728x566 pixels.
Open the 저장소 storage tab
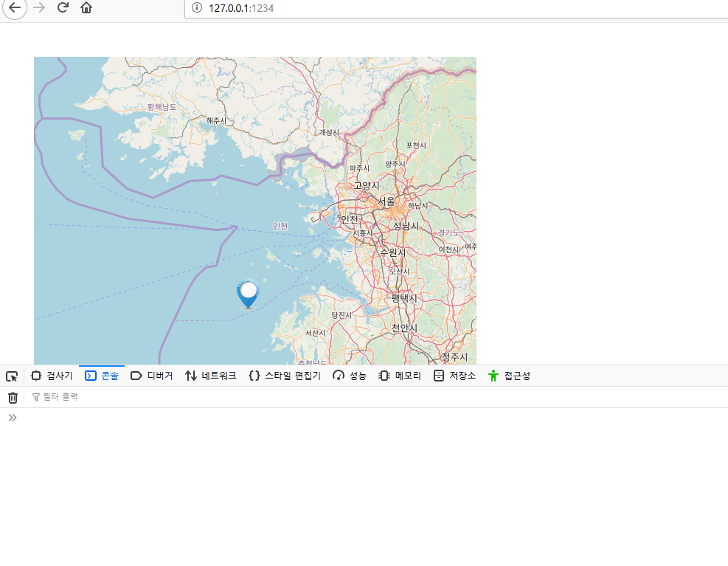(x=454, y=376)
